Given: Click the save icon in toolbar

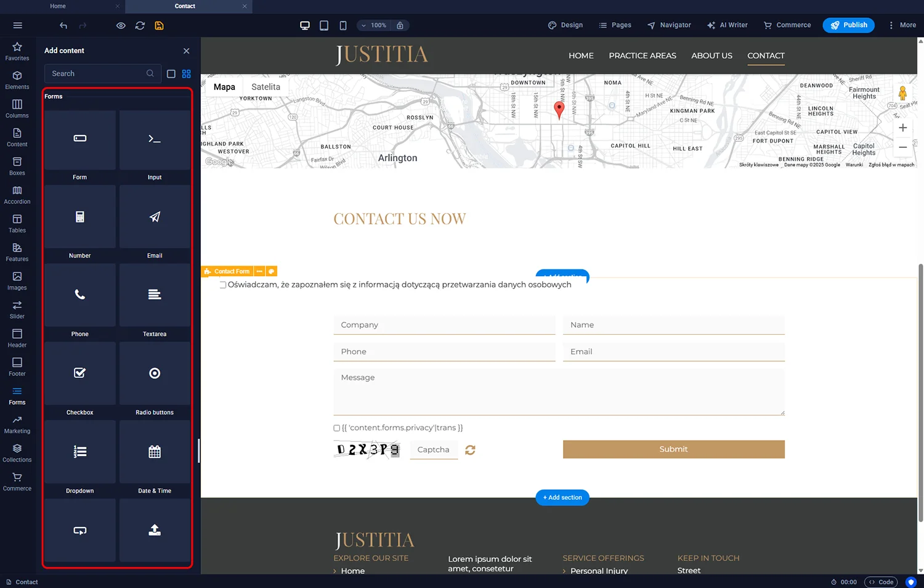Looking at the screenshot, I should pos(159,25).
